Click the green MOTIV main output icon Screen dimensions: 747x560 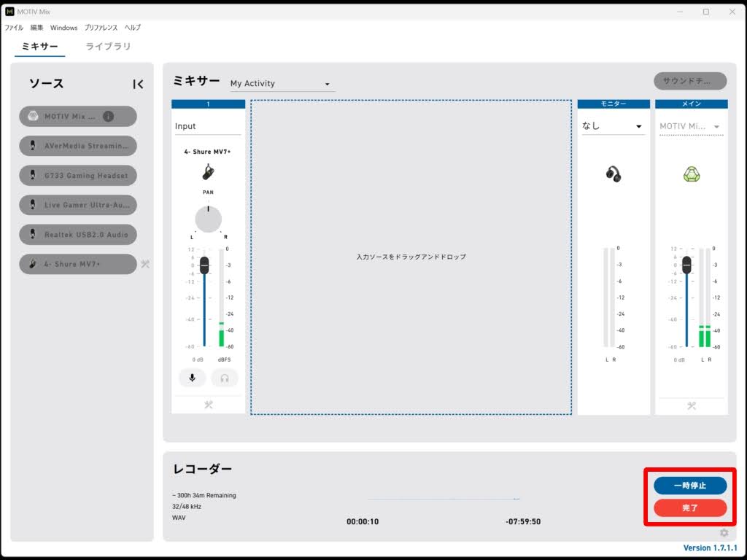tap(691, 174)
